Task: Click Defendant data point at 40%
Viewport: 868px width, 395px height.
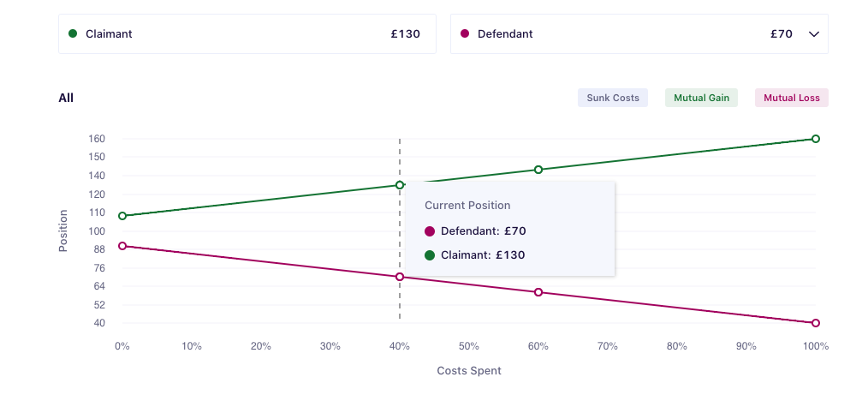Action: click(x=400, y=277)
